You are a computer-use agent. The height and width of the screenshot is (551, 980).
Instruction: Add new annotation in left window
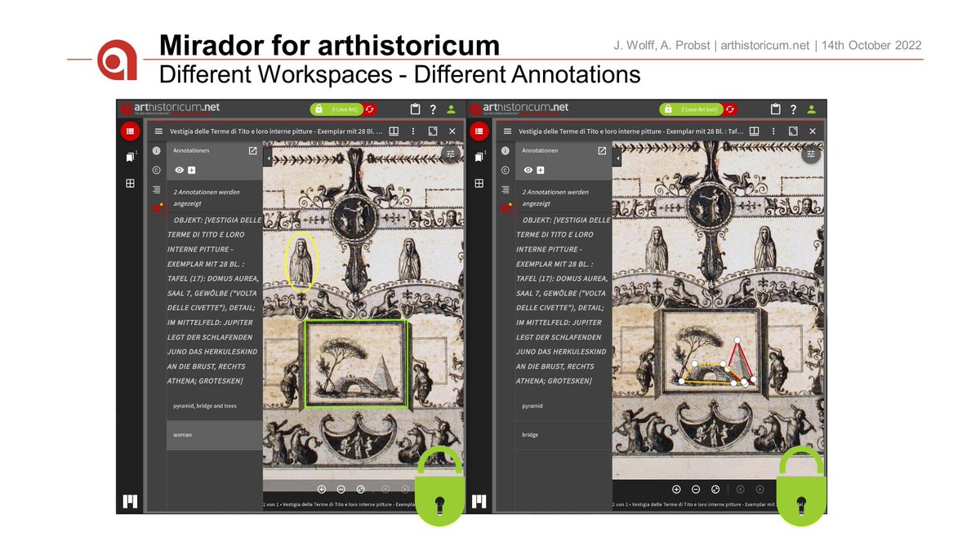(192, 170)
